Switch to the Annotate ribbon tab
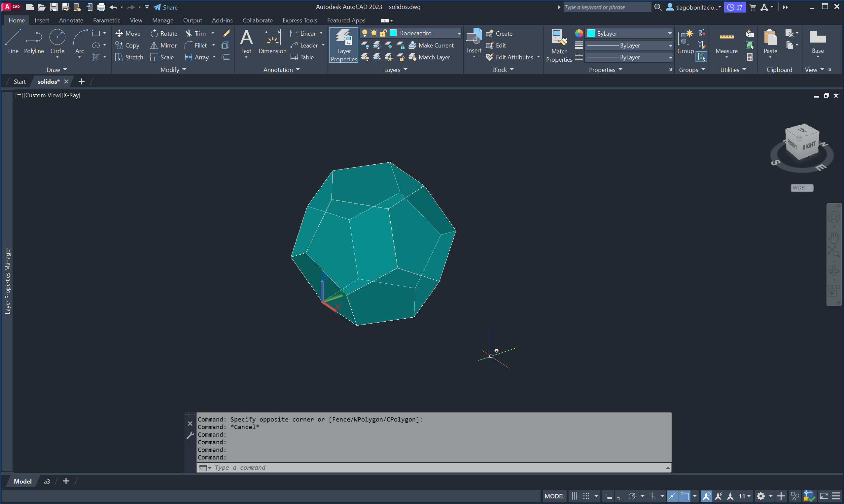This screenshot has height=504, width=844. (71, 20)
